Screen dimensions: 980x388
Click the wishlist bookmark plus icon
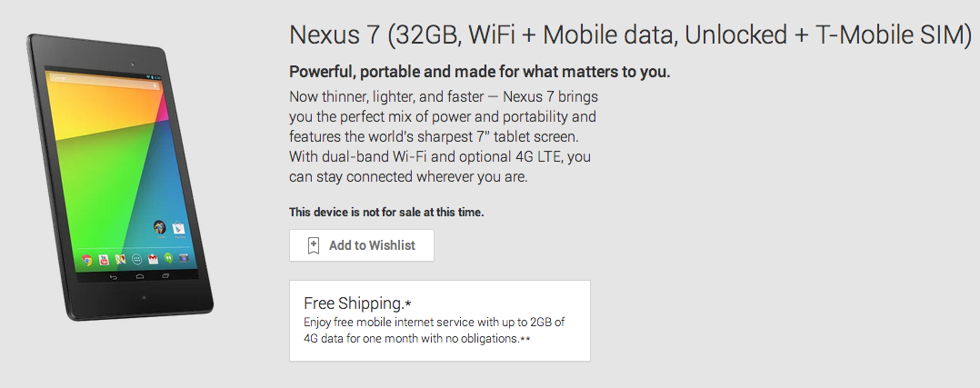coord(314,245)
